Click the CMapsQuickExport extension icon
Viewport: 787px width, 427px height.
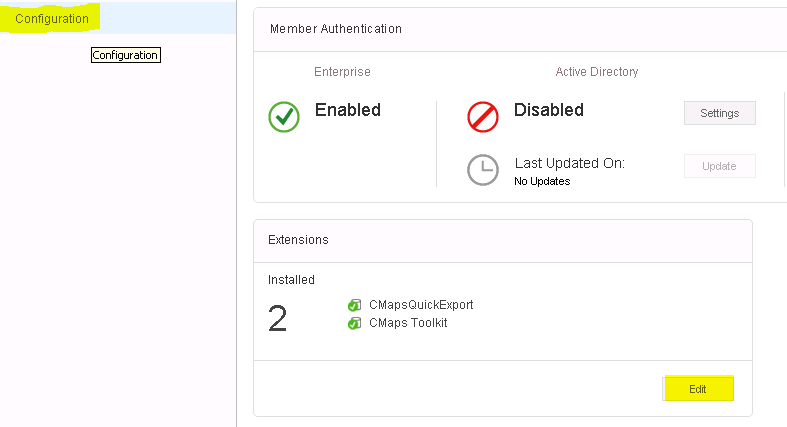(x=354, y=305)
